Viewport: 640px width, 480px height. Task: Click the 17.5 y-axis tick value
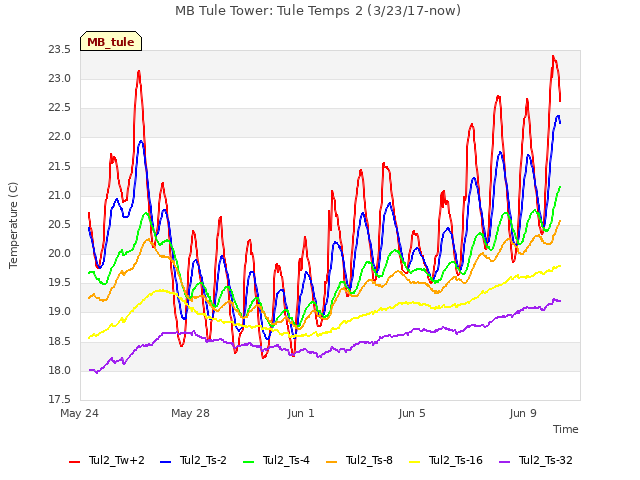coord(60,399)
